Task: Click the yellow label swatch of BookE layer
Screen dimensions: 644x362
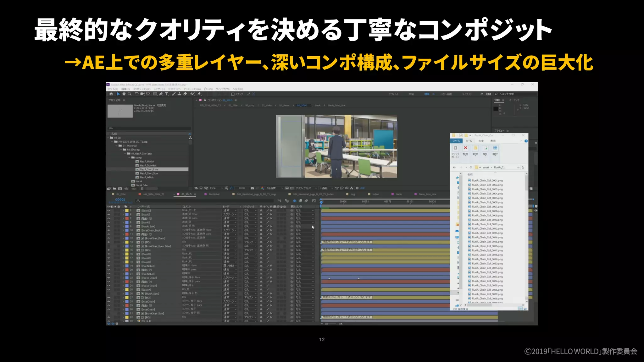Action: 127,211
